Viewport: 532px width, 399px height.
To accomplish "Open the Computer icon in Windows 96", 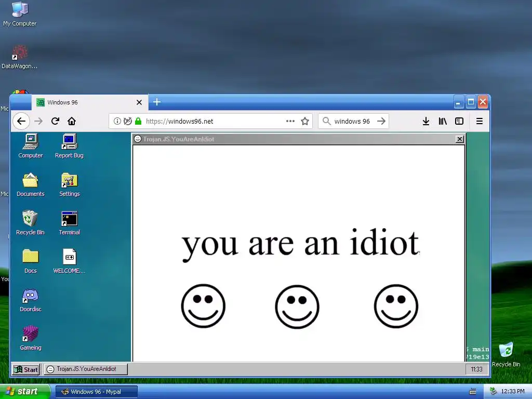I will pos(31,146).
